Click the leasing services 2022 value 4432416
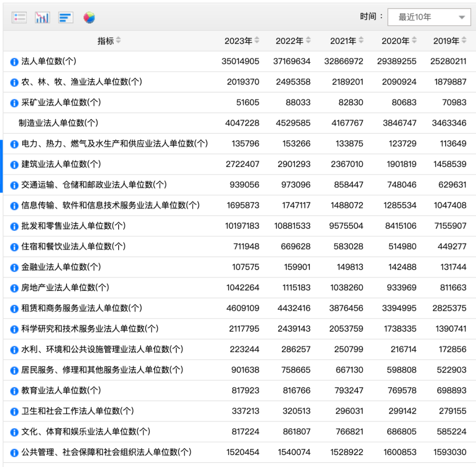476x467 pixels. (x=294, y=308)
